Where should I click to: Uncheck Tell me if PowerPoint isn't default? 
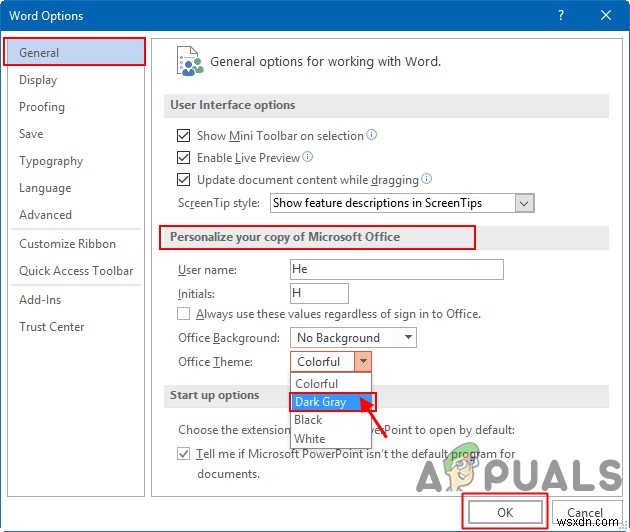[x=184, y=454]
